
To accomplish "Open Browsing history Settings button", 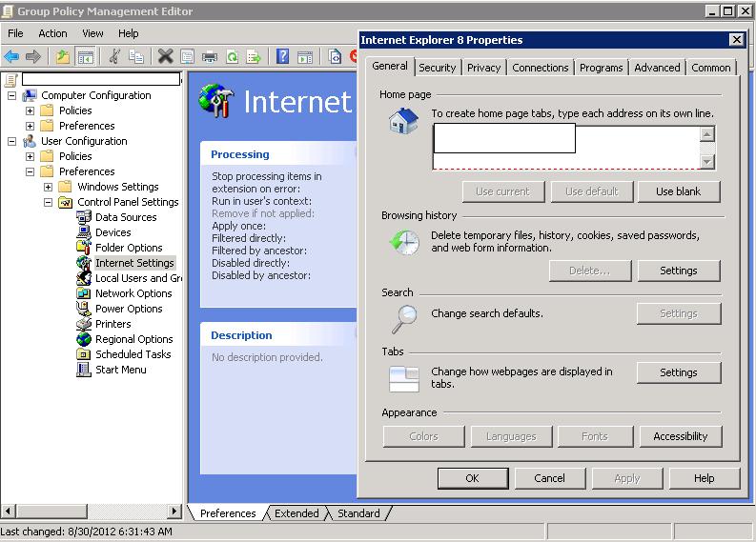I will point(679,271).
